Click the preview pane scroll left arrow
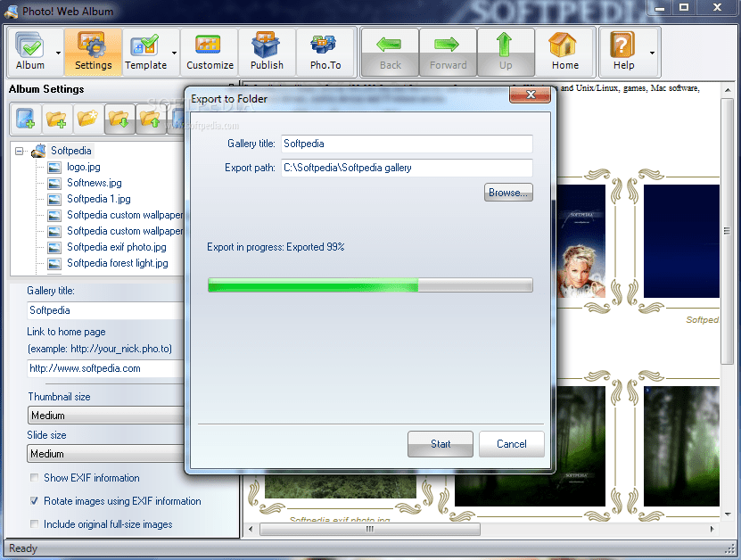Viewport: 741px width, 560px height. [x=251, y=530]
